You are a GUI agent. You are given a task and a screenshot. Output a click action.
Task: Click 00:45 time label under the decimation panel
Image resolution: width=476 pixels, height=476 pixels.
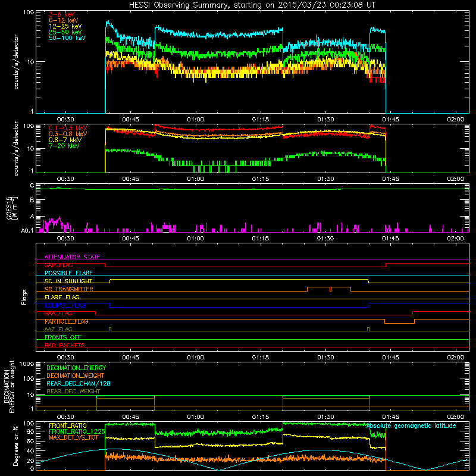tap(130, 417)
